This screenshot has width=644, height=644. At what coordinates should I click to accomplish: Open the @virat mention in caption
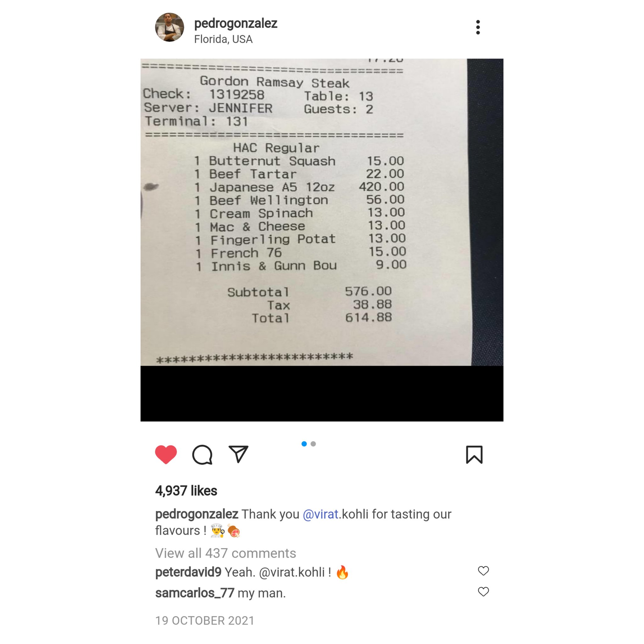pos(321,514)
